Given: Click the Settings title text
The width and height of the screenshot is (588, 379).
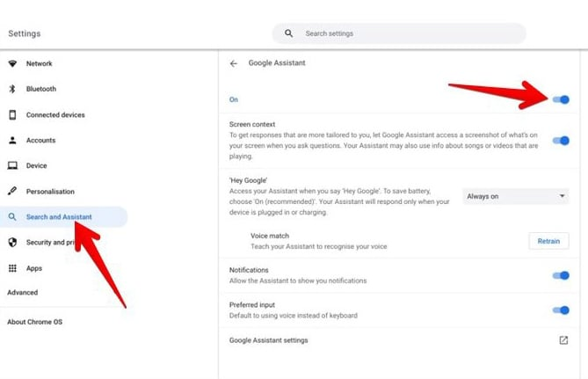Looking at the screenshot, I should pyautogui.click(x=25, y=33).
